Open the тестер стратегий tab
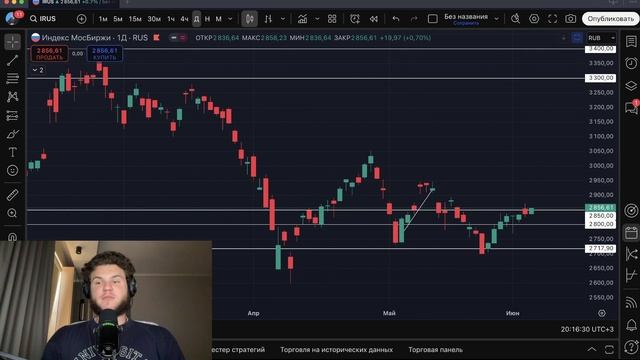The image size is (640, 360). pos(238,350)
